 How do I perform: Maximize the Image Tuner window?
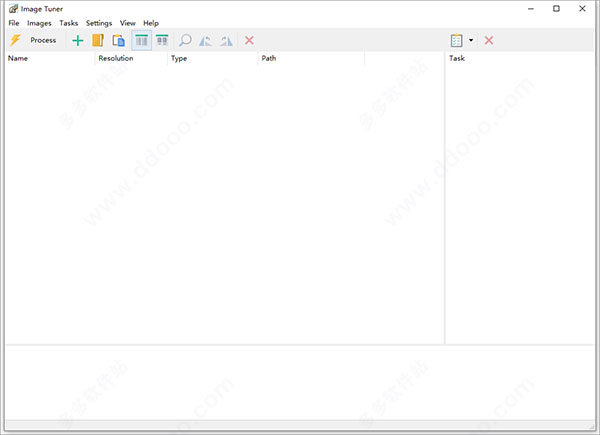coord(556,8)
